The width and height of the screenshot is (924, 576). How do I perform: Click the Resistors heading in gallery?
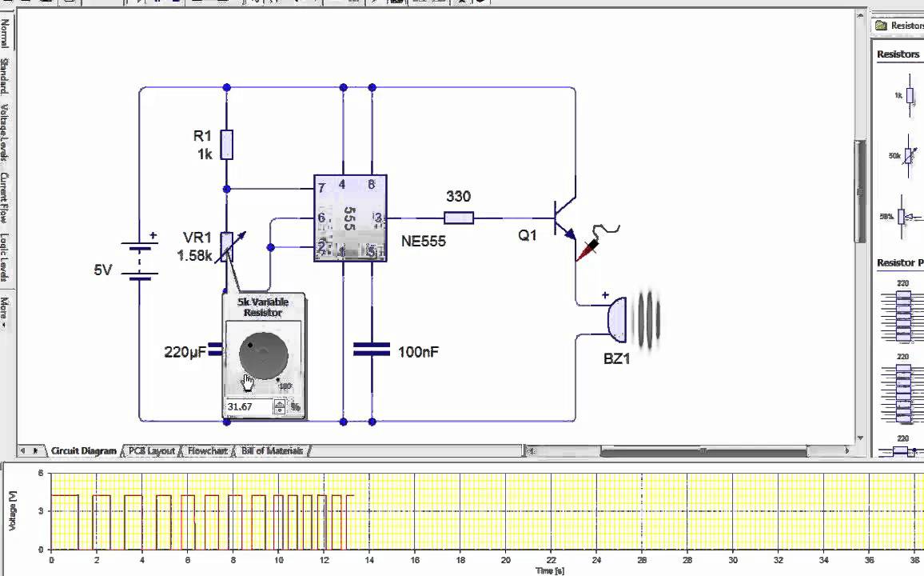point(898,54)
